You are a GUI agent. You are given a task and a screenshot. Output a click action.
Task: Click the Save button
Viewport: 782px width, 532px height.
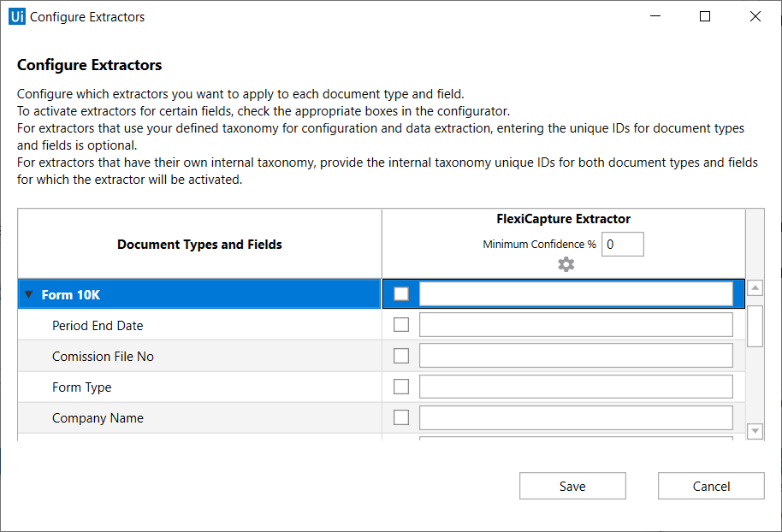(572, 486)
